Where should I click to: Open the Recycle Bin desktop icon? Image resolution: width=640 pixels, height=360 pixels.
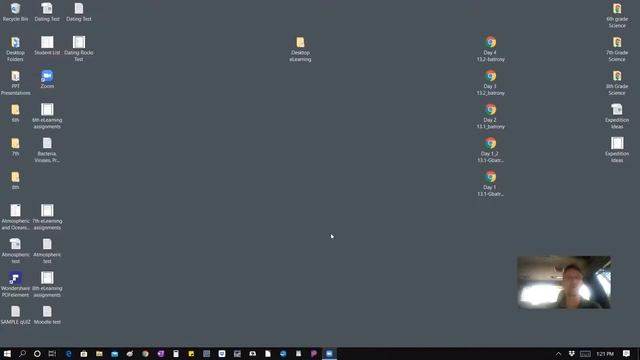(x=15, y=12)
